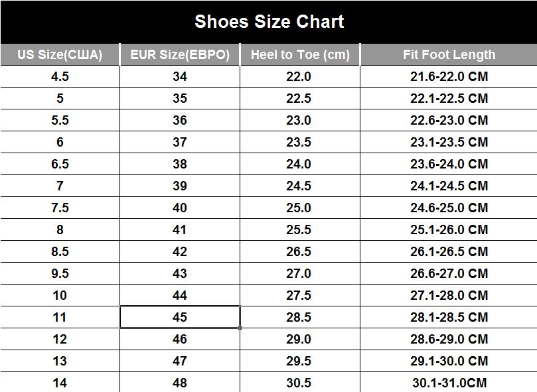Click the US size 4.5 cell

tap(60, 76)
